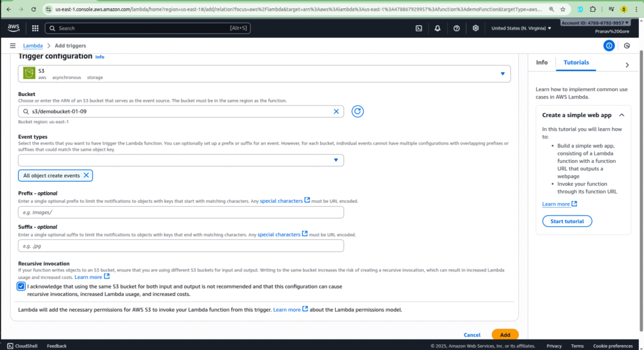Open CloudShell from the top navigation bar

418,28
